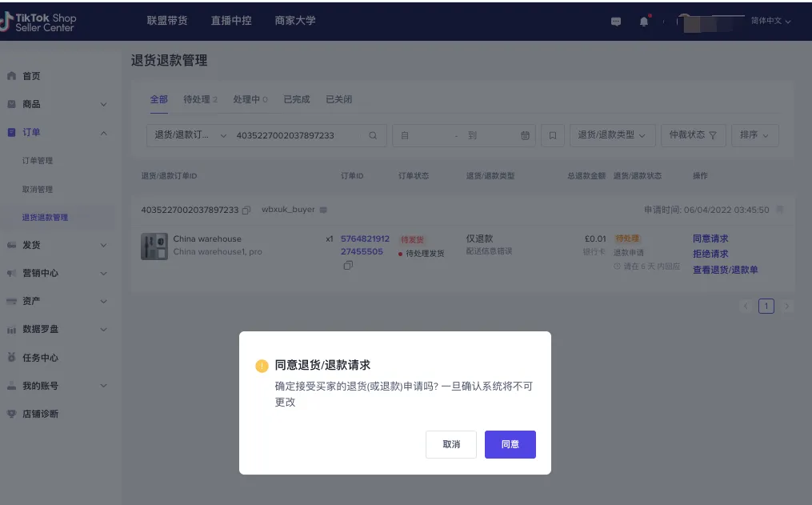
Task: Select page 1 in pagination
Action: click(x=766, y=306)
